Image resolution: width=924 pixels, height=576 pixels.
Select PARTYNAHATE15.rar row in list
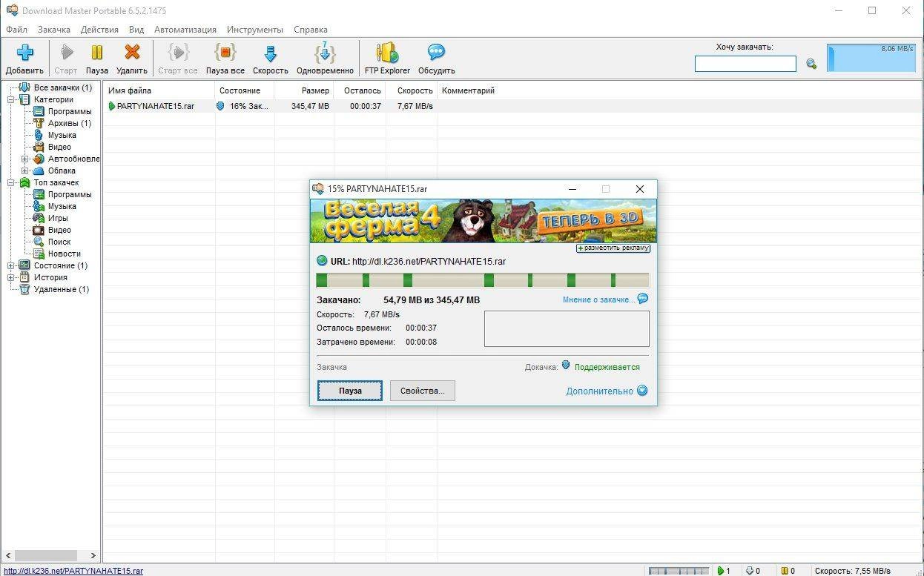[512, 106]
